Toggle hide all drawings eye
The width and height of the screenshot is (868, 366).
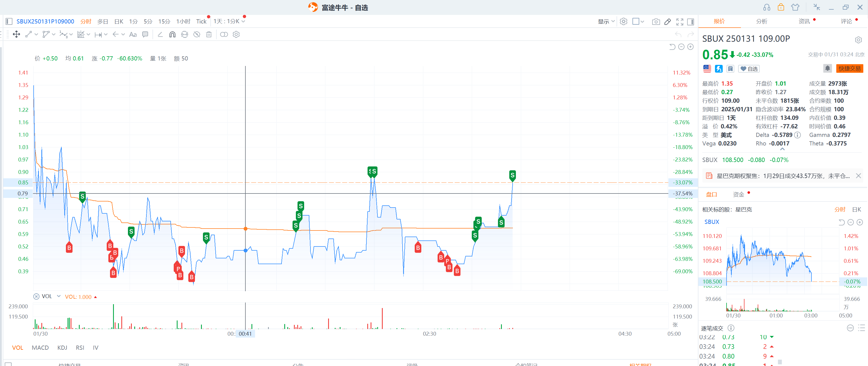(197, 35)
